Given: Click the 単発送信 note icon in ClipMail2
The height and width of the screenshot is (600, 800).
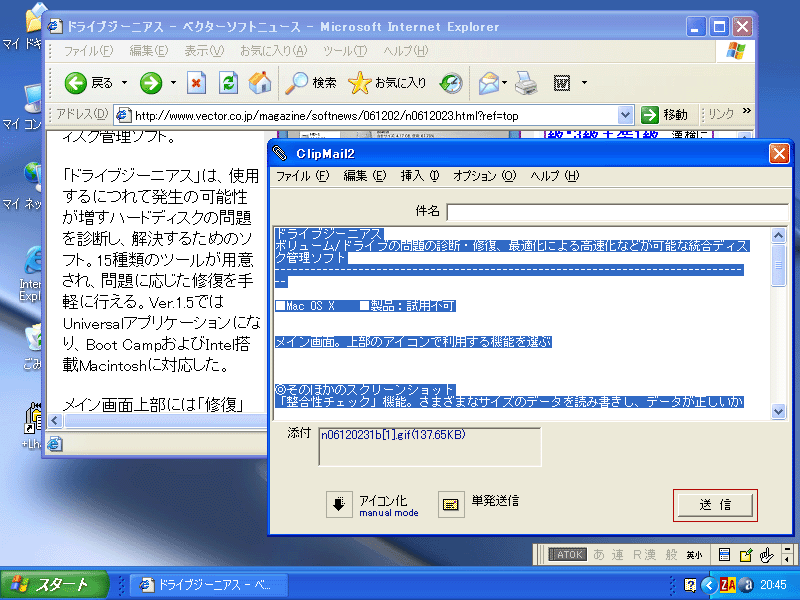Looking at the screenshot, I should click(x=451, y=505).
